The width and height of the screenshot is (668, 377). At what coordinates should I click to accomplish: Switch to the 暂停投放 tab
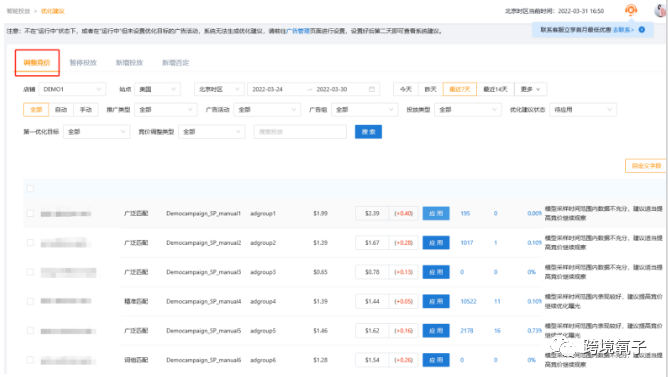(x=83, y=63)
